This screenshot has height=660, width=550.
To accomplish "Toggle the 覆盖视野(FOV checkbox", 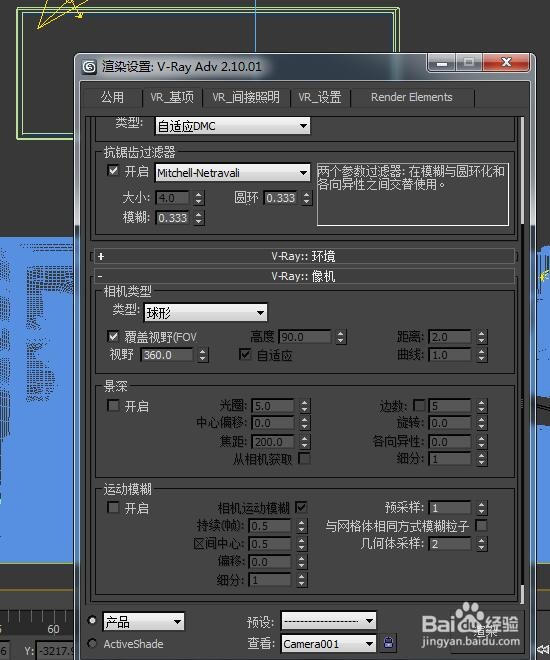I will tap(113, 336).
